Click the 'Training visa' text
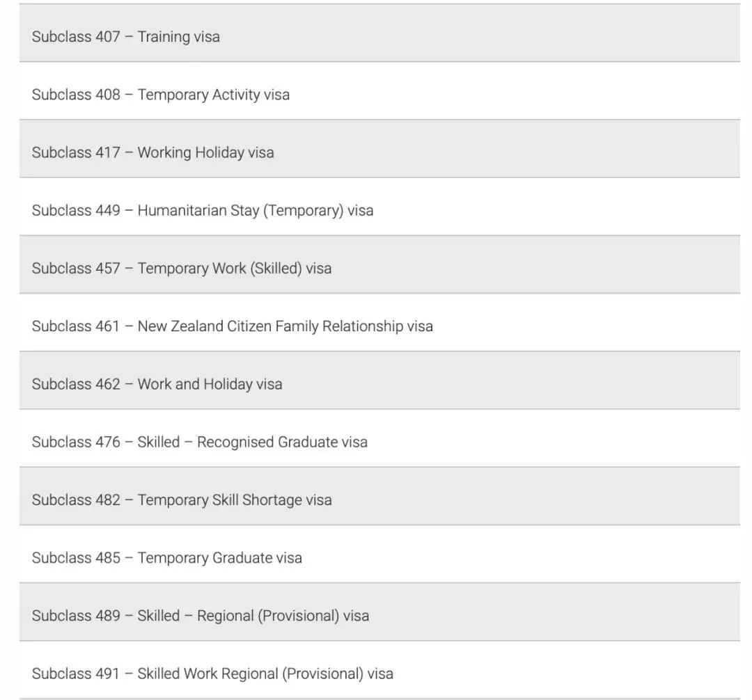 [x=178, y=37]
